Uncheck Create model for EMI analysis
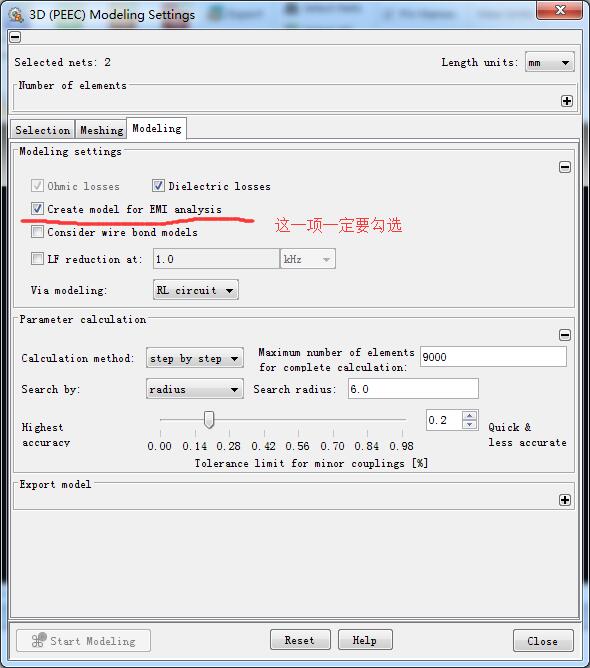 [x=37, y=209]
